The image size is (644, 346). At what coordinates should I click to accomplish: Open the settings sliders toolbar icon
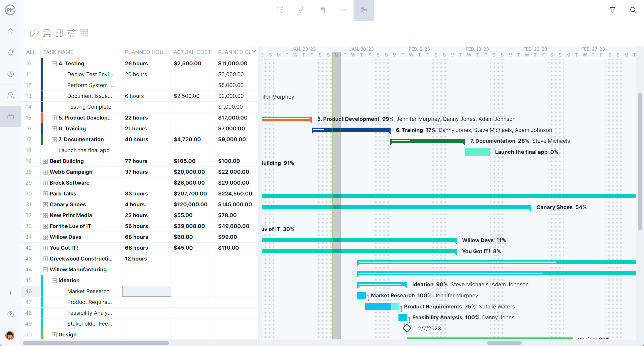[x=71, y=33]
